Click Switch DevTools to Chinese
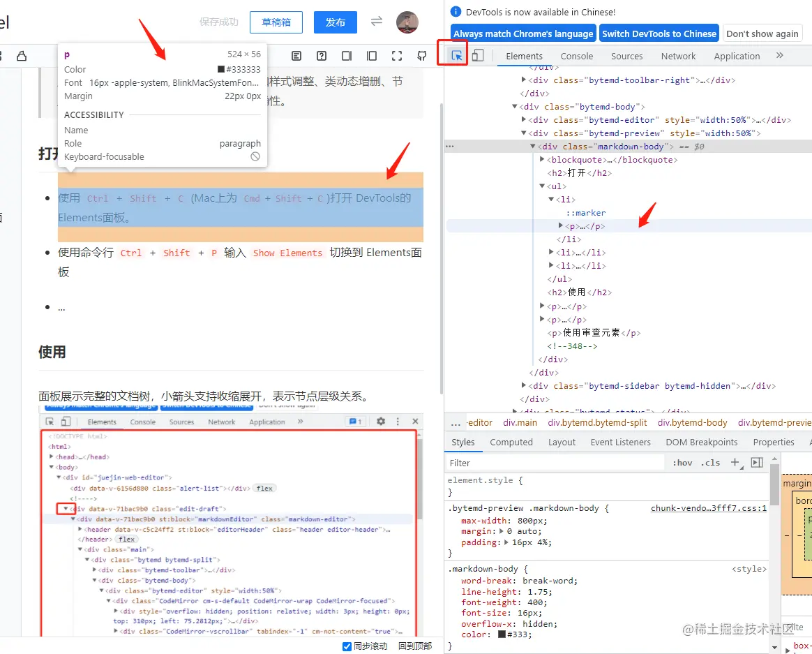Image resolution: width=812 pixels, height=654 pixels. tap(659, 34)
